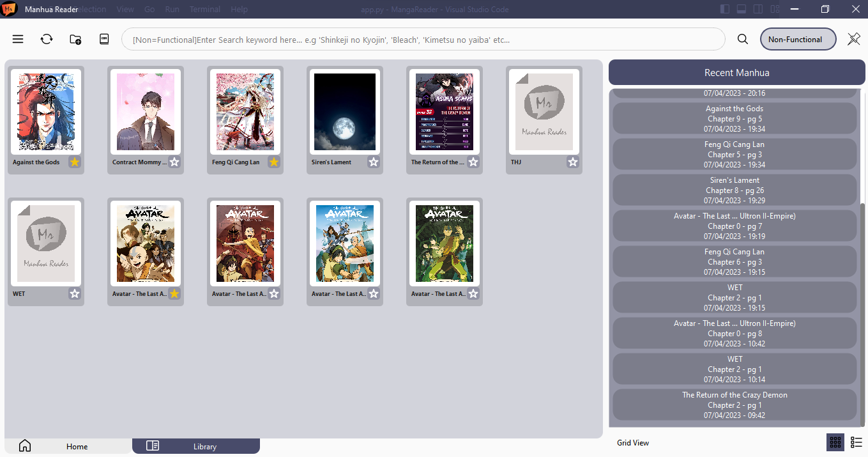Open recent Against the Gods Chapter 9
868x457 pixels.
pyautogui.click(x=735, y=119)
